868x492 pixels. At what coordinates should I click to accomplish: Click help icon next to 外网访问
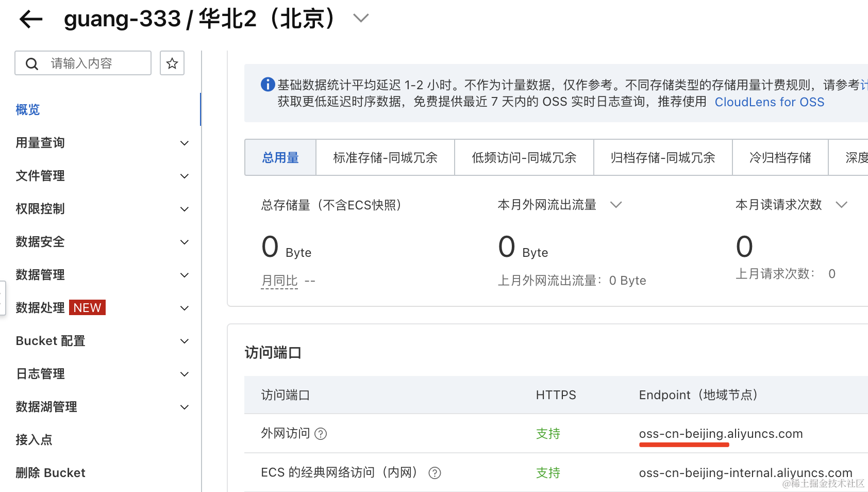tap(321, 434)
